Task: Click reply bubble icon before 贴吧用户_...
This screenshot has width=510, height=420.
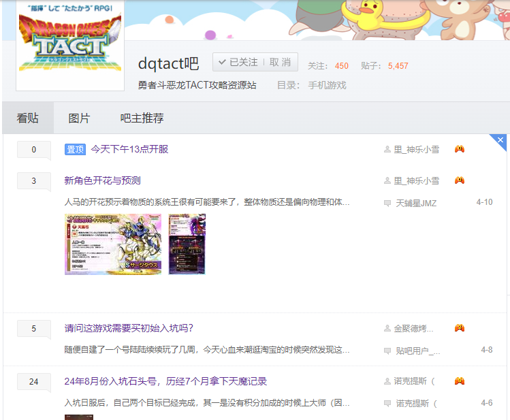Action: 387,351
